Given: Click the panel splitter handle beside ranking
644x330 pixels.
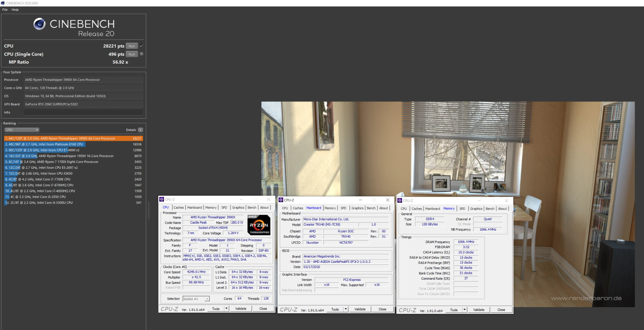Looking at the screenshot, I should click(x=149, y=210).
